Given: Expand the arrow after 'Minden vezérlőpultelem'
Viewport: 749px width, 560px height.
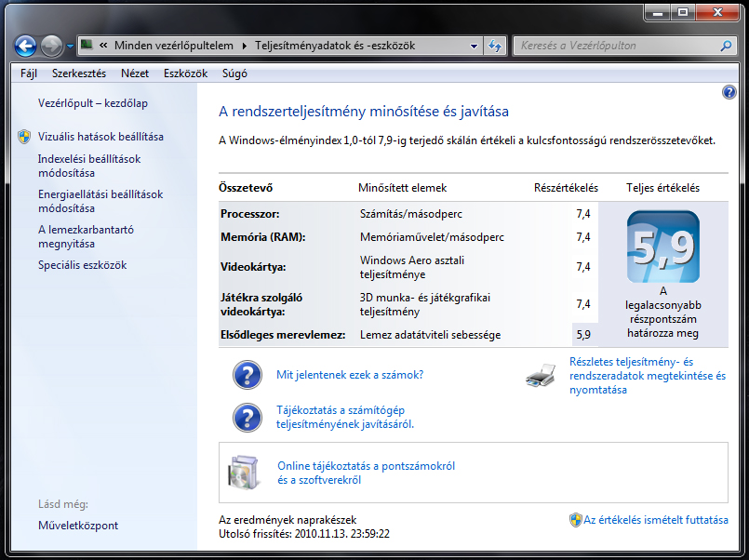Looking at the screenshot, I should click(244, 46).
